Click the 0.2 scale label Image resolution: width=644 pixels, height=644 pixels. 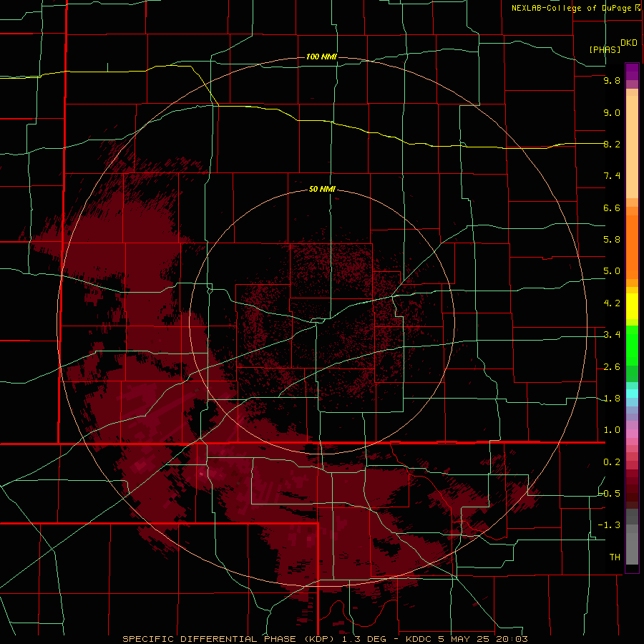click(612, 462)
